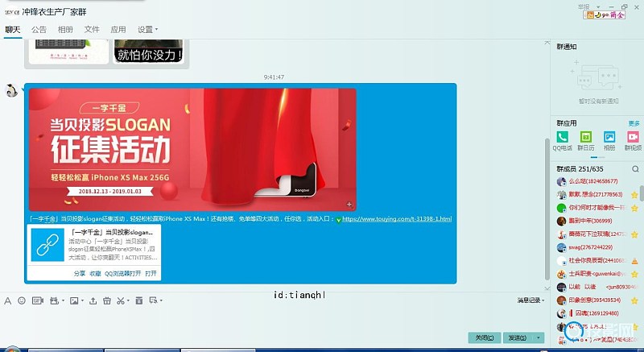Viewport: 644px width, 352px height.
Task: Open the send options arrow beside 发送
Action: 539,338
